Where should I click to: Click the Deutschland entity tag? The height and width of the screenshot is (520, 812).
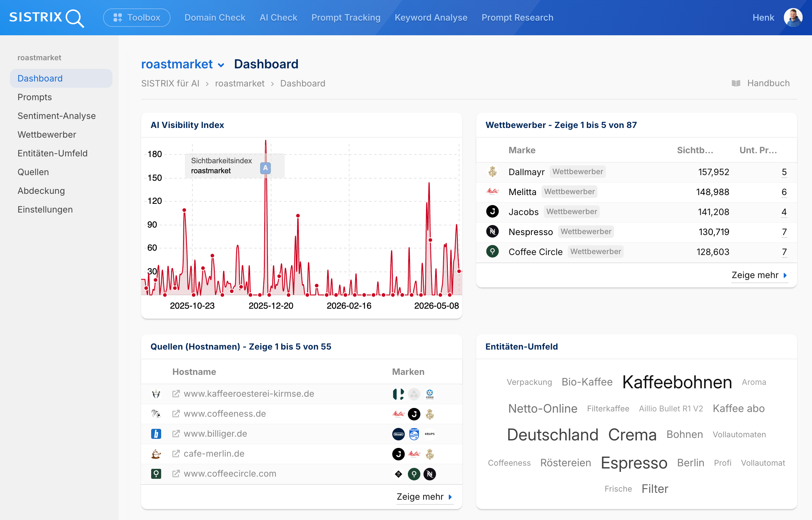pos(552,434)
